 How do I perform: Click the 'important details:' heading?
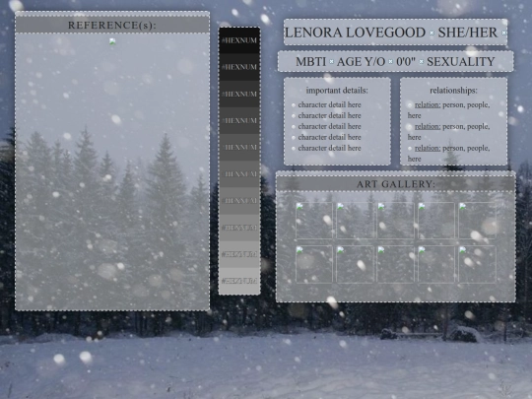click(337, 91)
